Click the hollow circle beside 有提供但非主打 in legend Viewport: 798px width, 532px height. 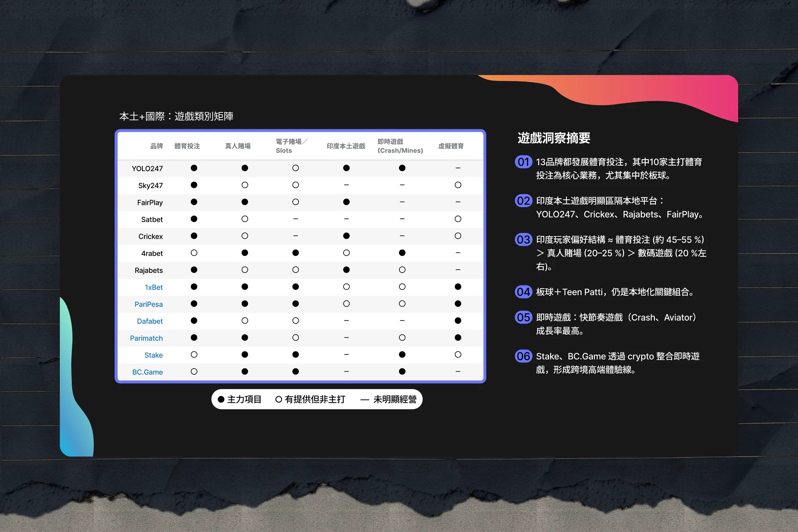click(279, 399)
